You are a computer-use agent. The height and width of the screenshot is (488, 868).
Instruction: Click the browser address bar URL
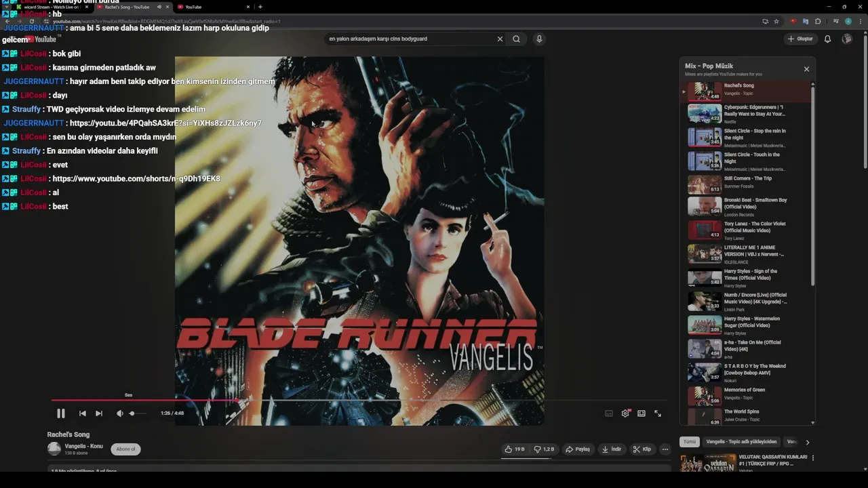tap(166, 21)
